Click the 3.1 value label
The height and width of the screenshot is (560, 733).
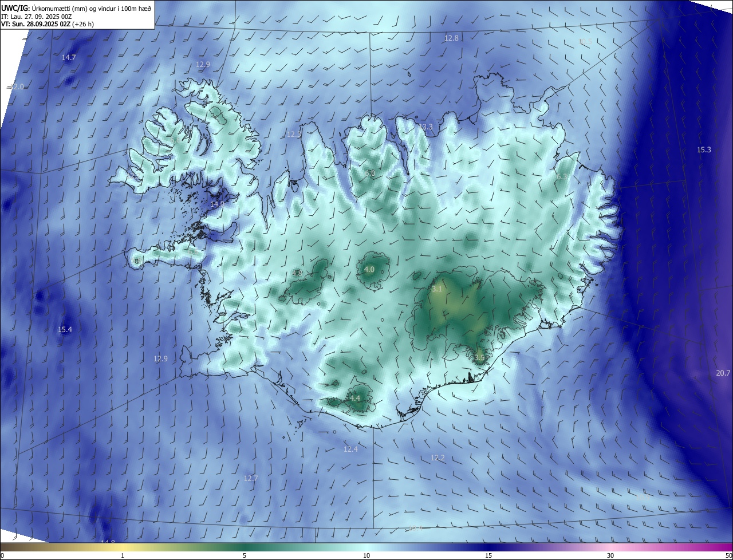[437, 289]
